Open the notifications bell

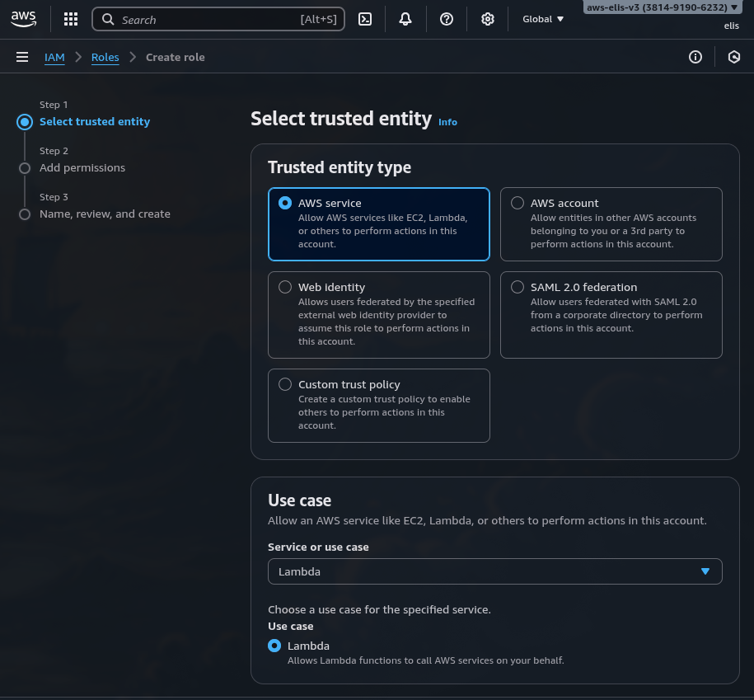[x=405, y=19]
